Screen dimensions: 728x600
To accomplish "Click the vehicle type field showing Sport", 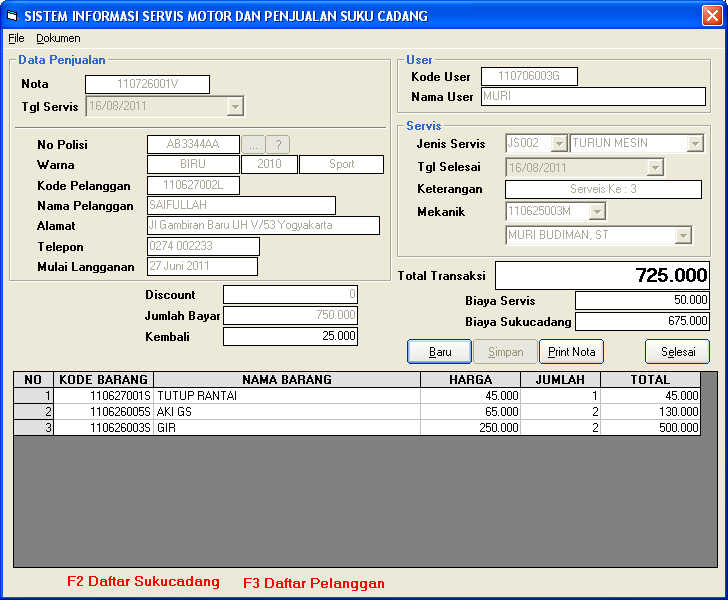I will [x=342, y=164].
